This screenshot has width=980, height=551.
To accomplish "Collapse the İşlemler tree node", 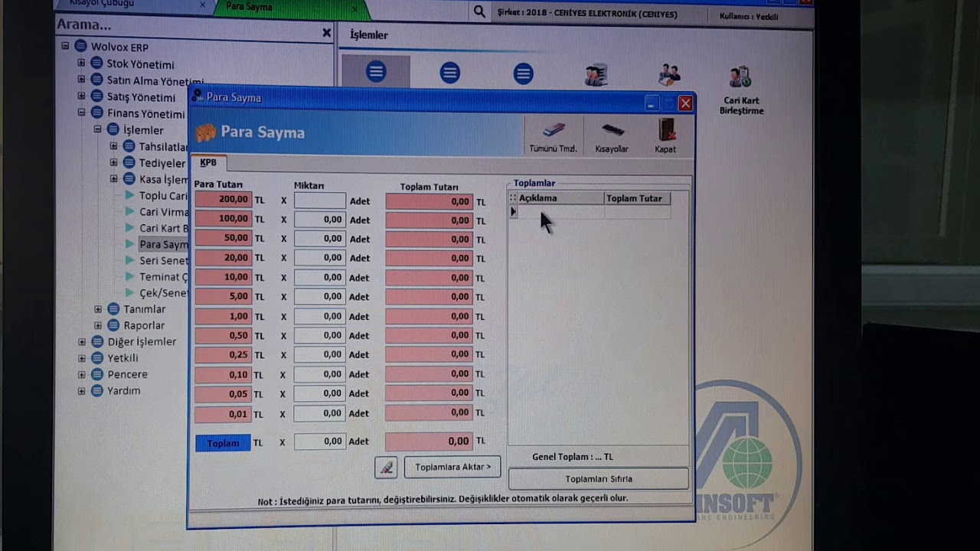I will pos(98,129).
